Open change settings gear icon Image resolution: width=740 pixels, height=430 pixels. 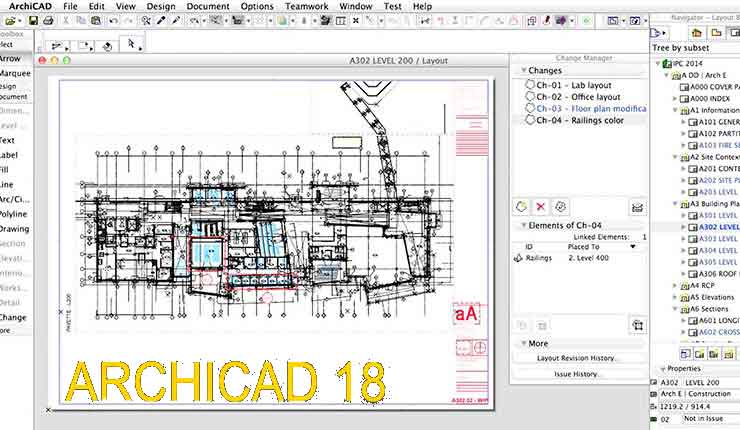(561, 207)
